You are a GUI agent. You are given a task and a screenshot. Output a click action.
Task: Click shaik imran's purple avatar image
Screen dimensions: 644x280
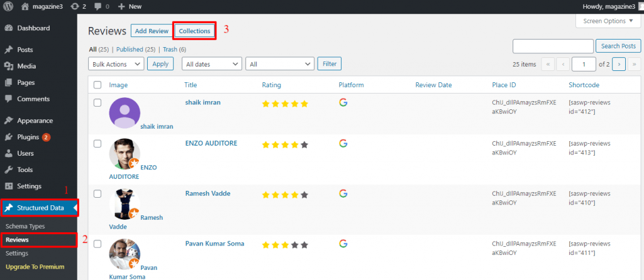pos(125,113)
